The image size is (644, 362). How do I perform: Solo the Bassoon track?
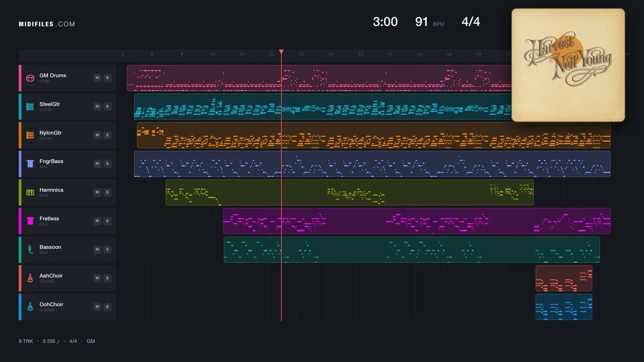pos(107,249)
